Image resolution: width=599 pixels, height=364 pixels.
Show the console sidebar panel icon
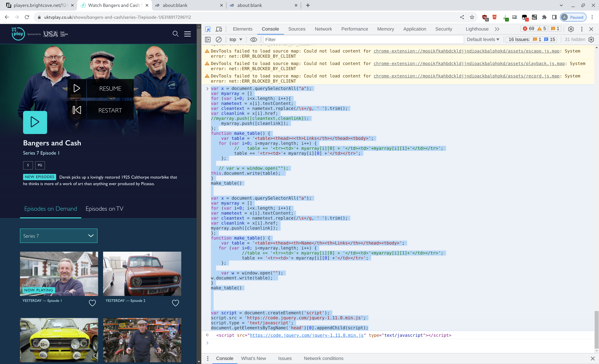point(208,39)
